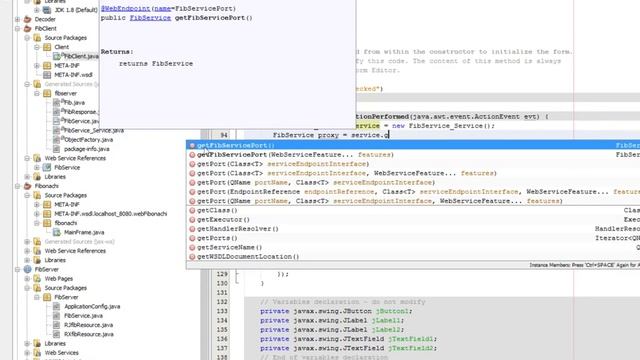This screenshot has height=360, width=640.
Task: Select META-INF package under FibClient Source Packages
Action: 67,65
